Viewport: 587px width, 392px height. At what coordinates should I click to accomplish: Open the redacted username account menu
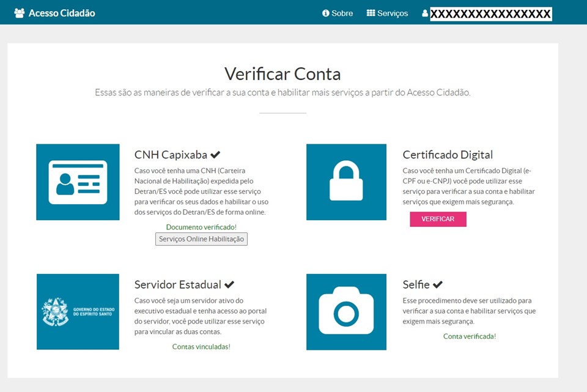coord(490,13)
